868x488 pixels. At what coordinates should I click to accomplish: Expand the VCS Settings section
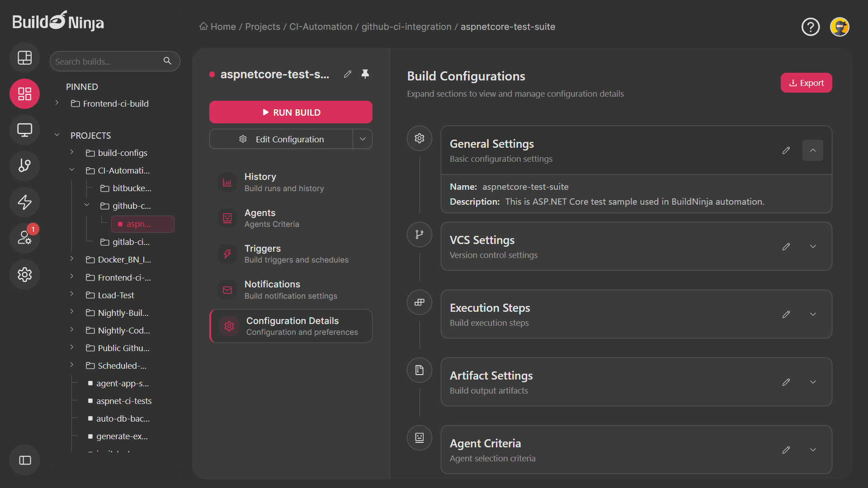tap(812, 246)
